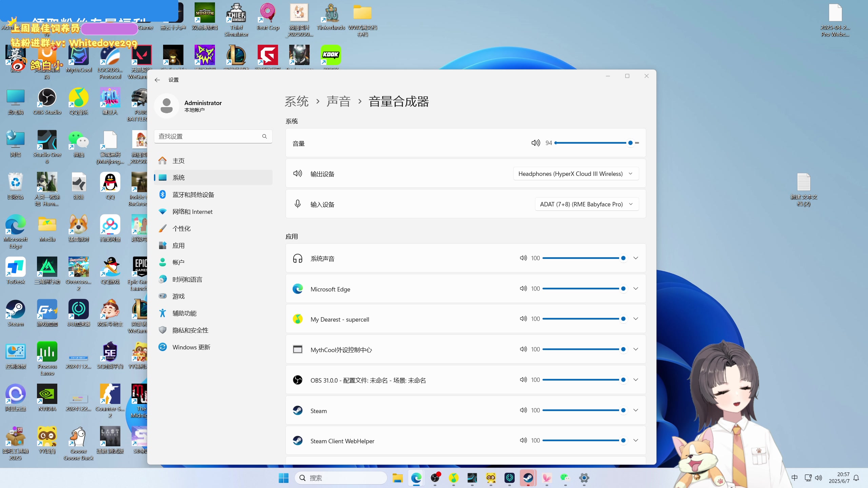Open the 输入设备 ADAT dropdown

click(587, 204)
